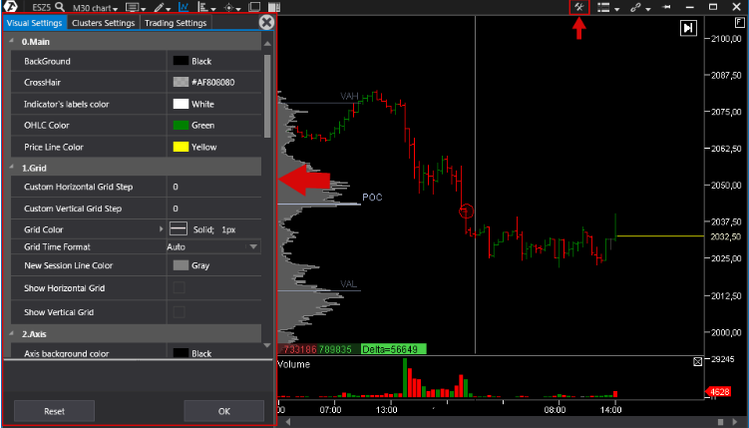Image resolution: width=749 pixels, height=428 pixels.
Task: Close the Volume panel with X box
Action: [697, 362]
